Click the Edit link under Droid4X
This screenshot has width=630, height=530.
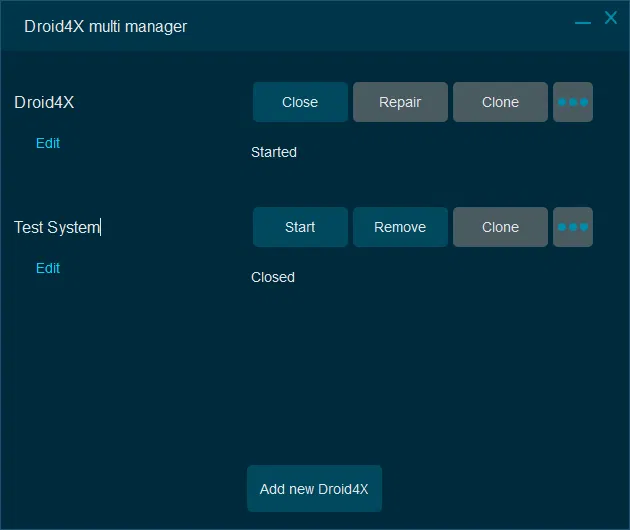[48, 143]
